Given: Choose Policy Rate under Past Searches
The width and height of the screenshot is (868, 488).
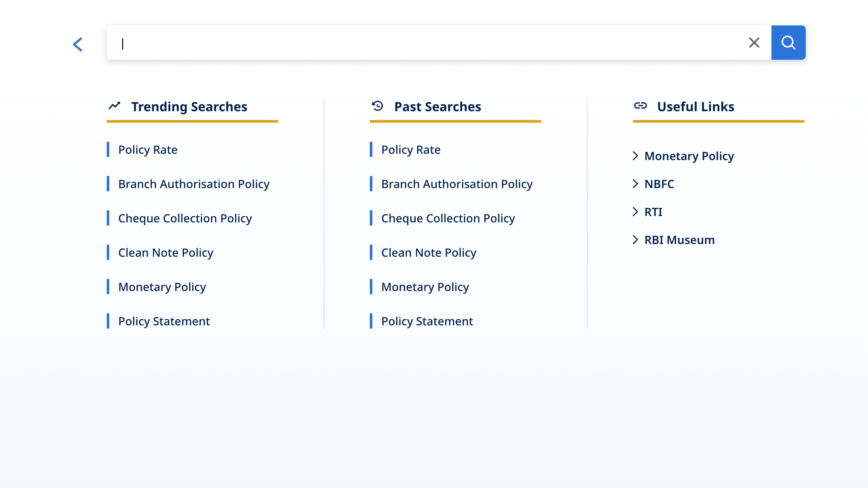Looking at the screenshot, I should [x=410, y=150].
